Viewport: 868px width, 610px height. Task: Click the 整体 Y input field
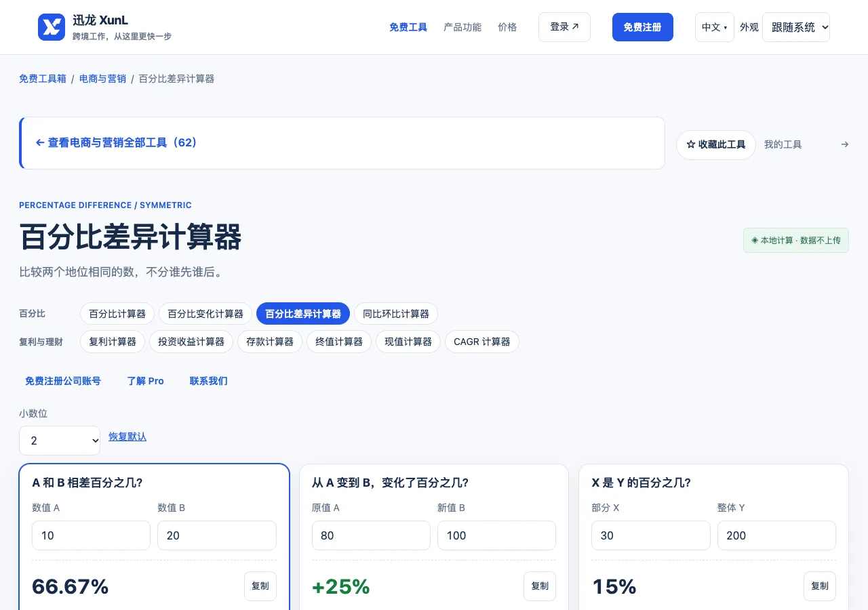click(776, 535)
